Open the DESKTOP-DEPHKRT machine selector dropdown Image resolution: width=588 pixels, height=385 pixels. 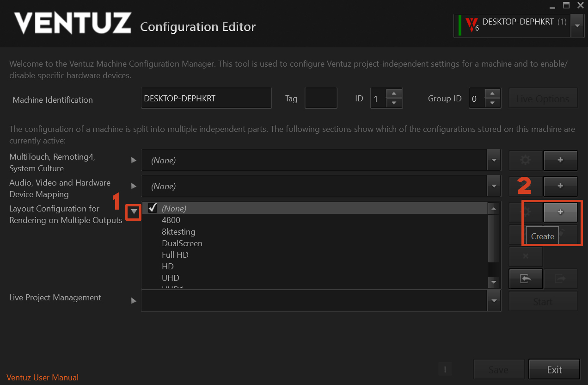pyautogui.click(x=577, y=25)
